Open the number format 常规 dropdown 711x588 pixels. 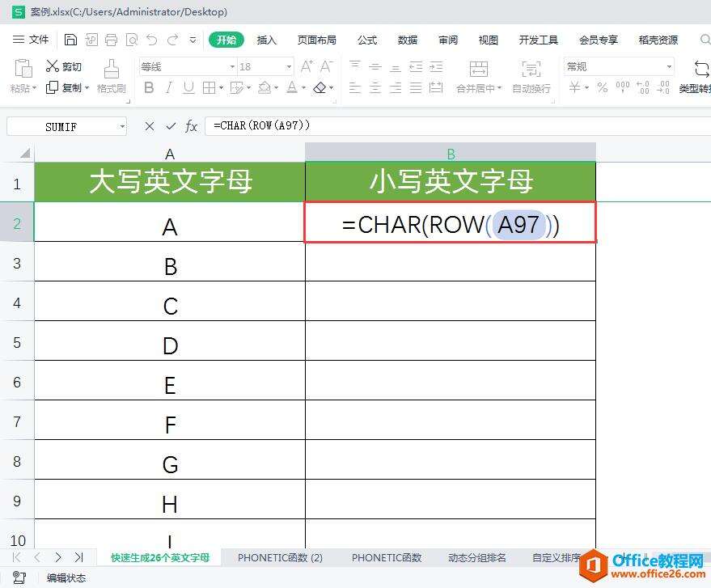coord(669,67)
